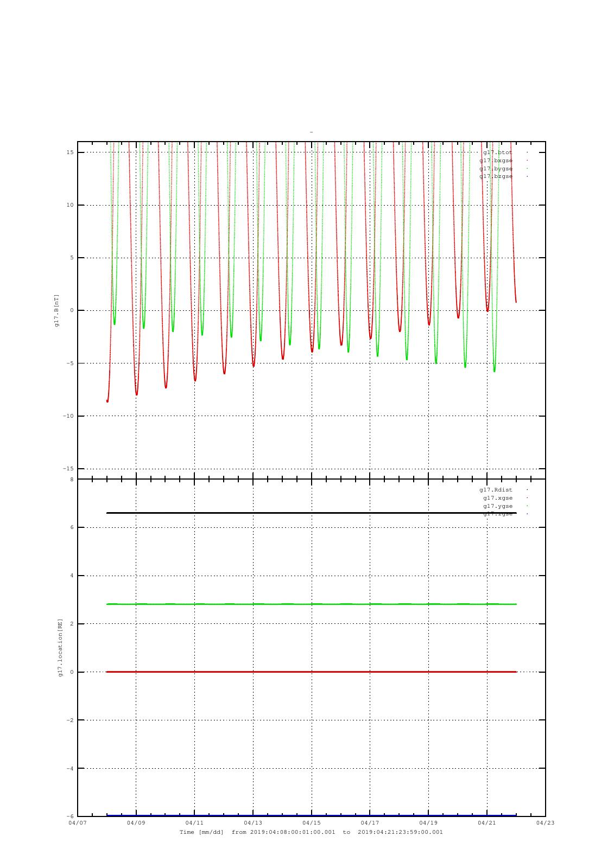The width and height of the screenshot is (614, 868).
Task: Click the 04/09 time axis label
Action: pyautogui.click(x=136, y=823)
